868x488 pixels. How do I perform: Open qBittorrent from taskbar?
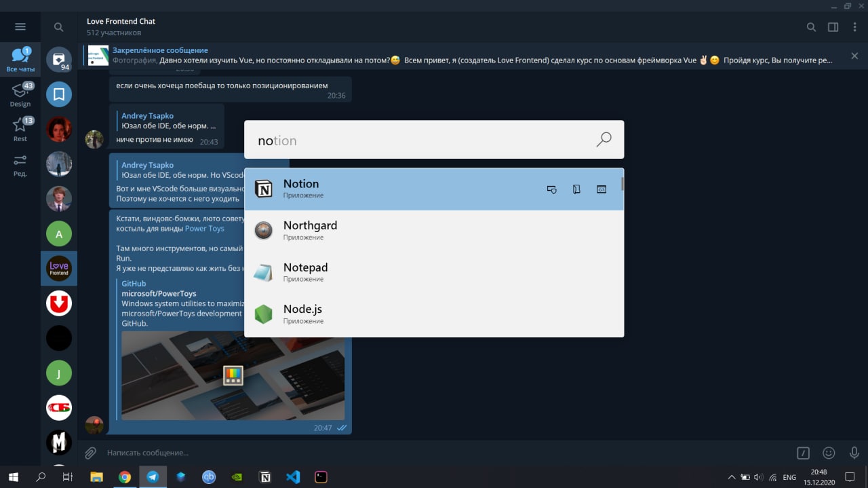209,477
